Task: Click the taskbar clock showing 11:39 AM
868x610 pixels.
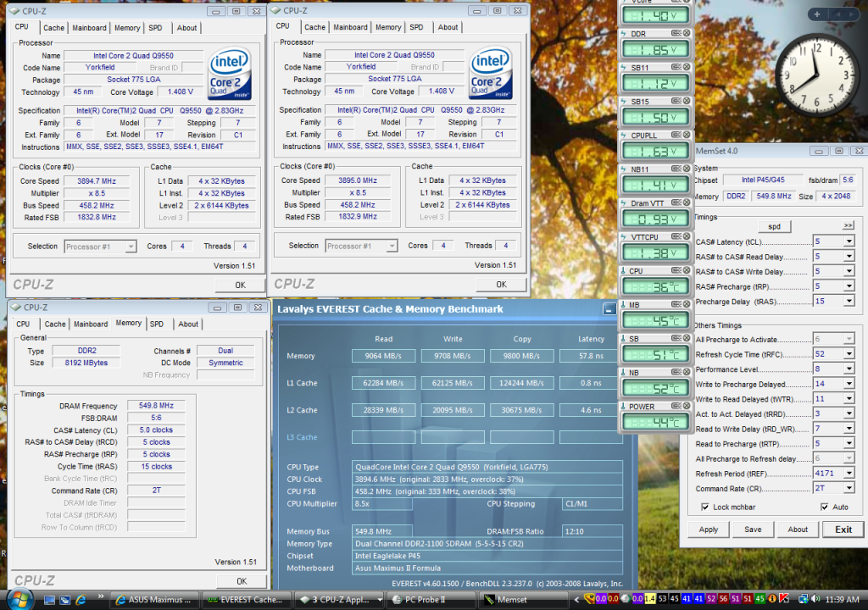Action: tap(842, 599)
